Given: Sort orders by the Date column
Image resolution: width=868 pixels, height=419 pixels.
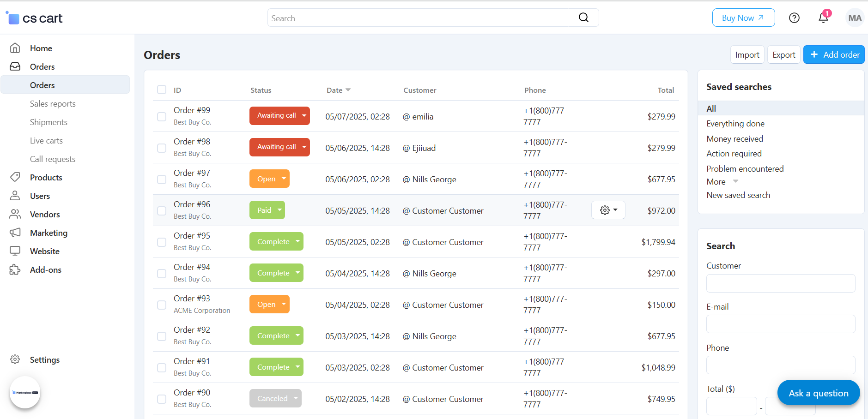Looking at the screenshot, I should pos(338,90).
